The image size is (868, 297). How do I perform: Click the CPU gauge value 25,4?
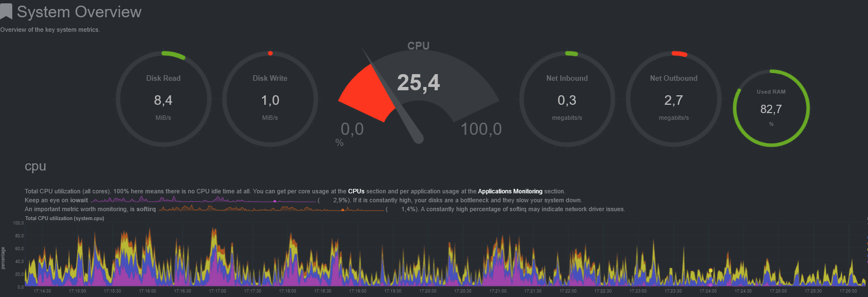pyautogui.click(x=418, y=82)
